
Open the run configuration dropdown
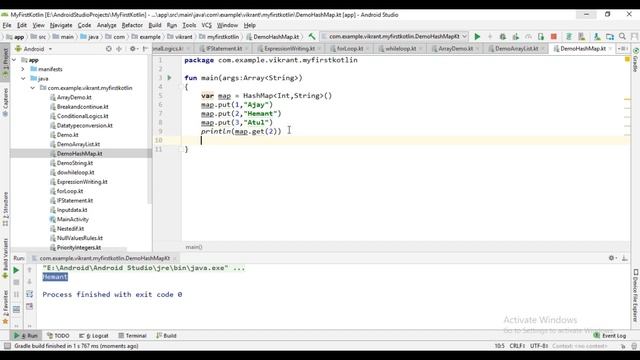(x=394, y=37)
